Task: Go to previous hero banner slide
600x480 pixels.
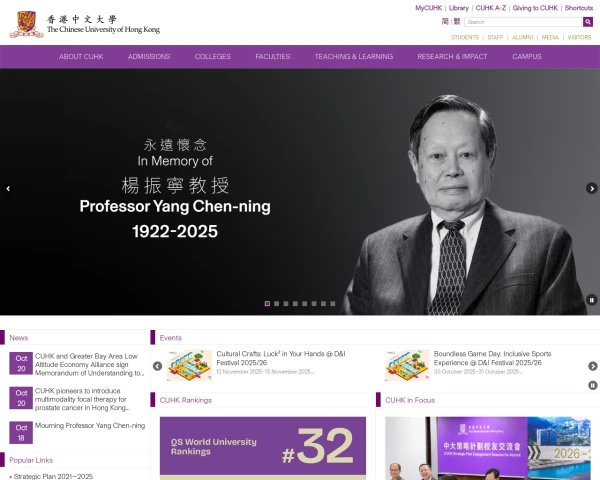Action: click(8, 188)
